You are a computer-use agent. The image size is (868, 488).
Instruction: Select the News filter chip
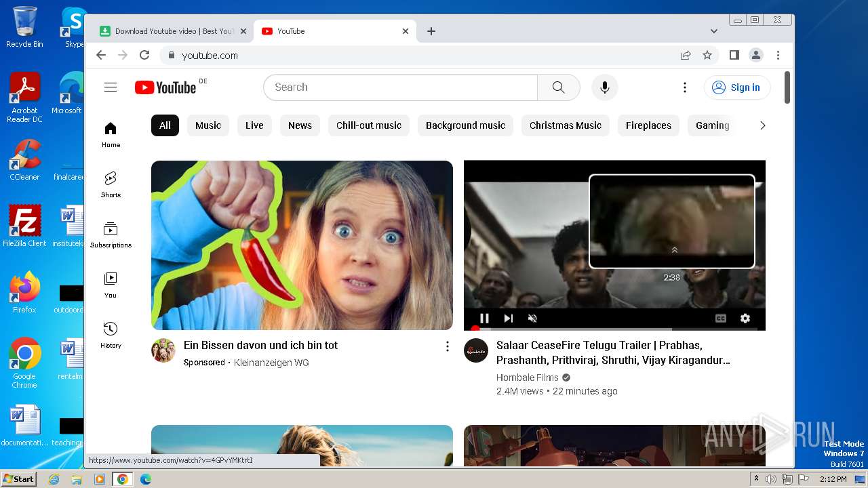(x=300, y=125)
